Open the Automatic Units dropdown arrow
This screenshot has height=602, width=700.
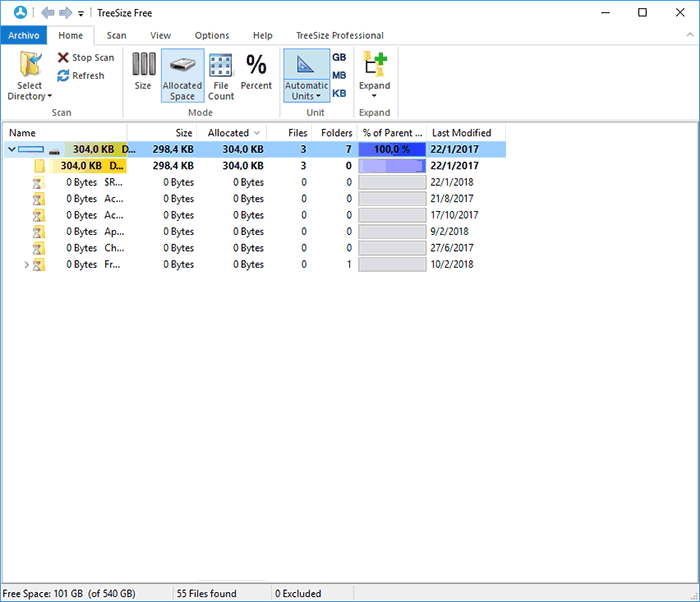click(x=318, y=96)
